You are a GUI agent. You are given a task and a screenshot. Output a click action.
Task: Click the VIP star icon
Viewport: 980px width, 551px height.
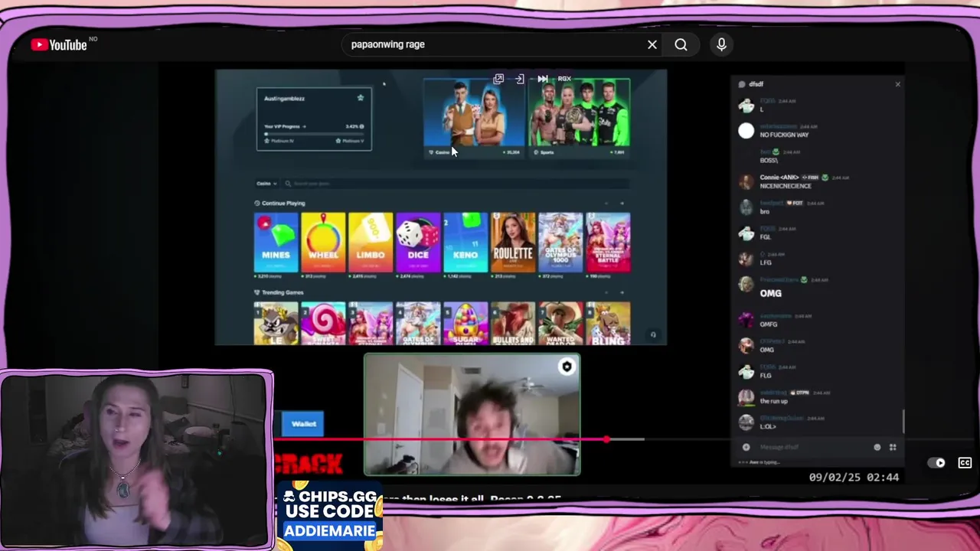click(x=361, y=98)
